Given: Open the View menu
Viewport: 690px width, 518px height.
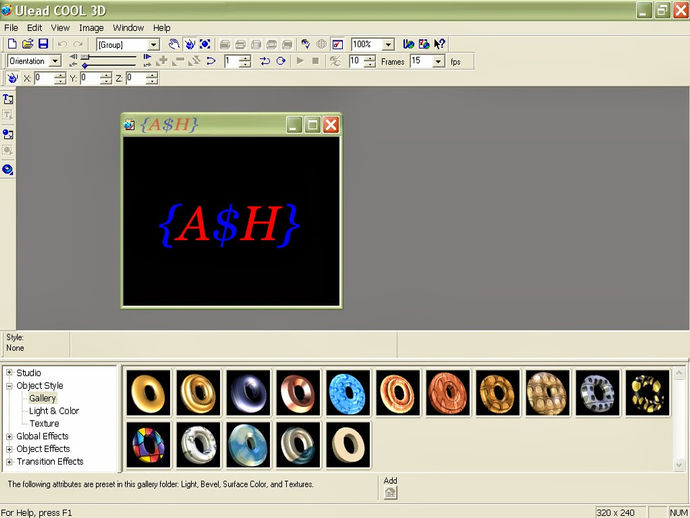Looking at the screenshot, I should point(60,28).
